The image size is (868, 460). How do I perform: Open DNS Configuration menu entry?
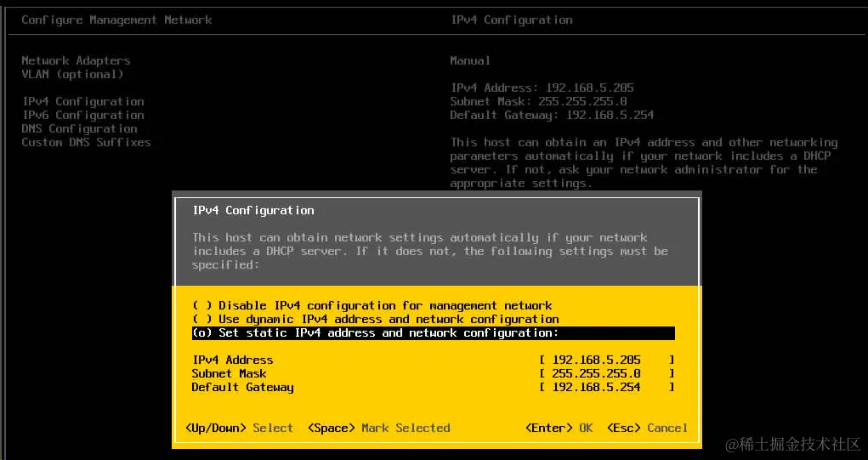click(x=79, y=128)
